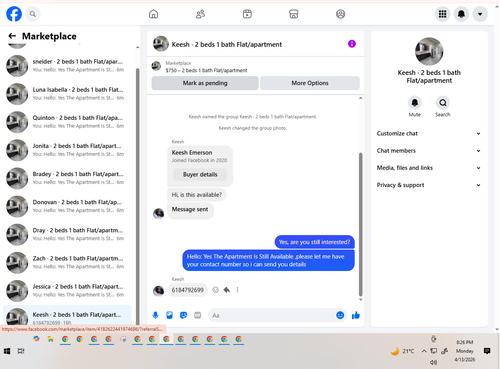The width and height of the screenshot is (500, 369).
Task: Open the Video/Reels icon in top navigation
Action: [x=247, y=14]
